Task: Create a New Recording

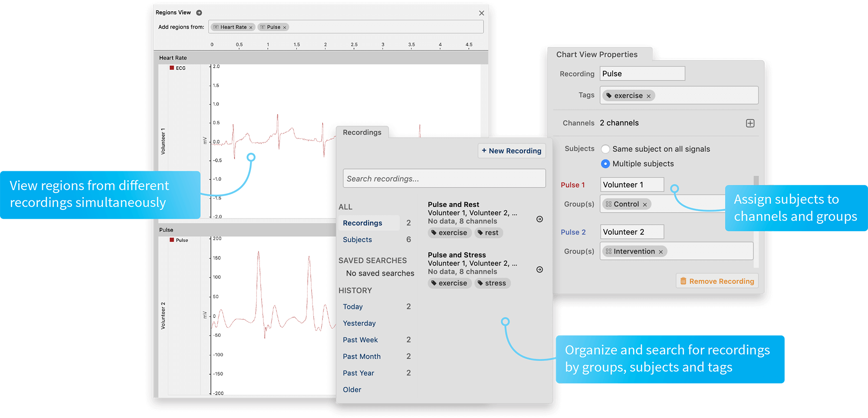Action: [x=512, y=151]
